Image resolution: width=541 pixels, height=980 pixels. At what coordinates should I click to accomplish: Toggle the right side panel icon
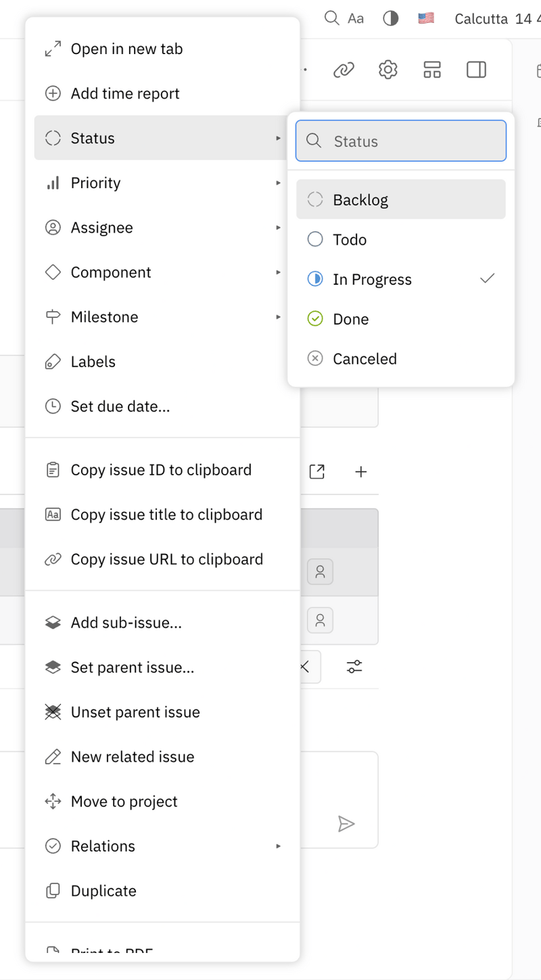(x=476, y=70)
